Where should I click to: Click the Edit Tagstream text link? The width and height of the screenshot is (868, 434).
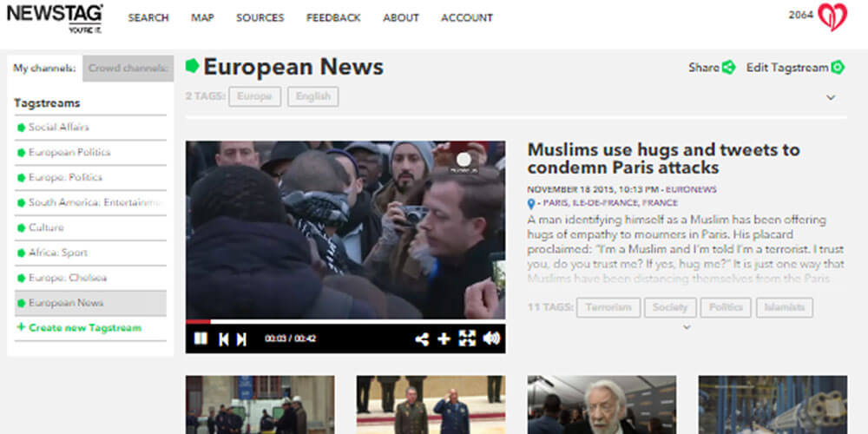coord(787,68)
